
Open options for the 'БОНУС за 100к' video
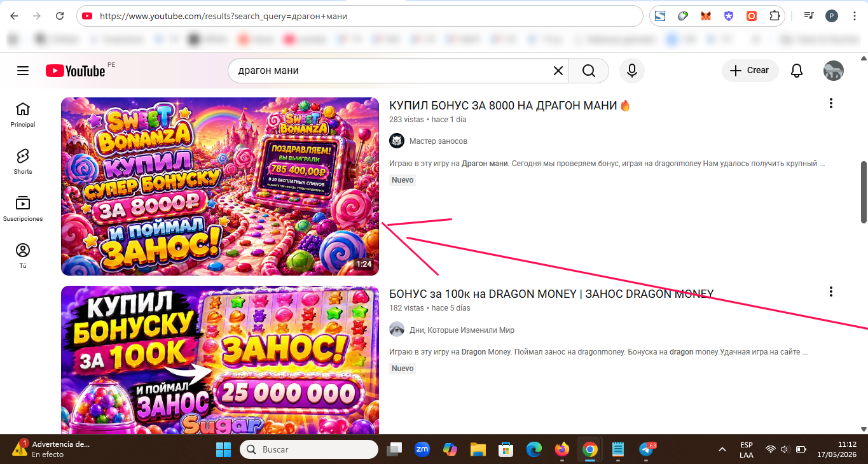[830, 292]
